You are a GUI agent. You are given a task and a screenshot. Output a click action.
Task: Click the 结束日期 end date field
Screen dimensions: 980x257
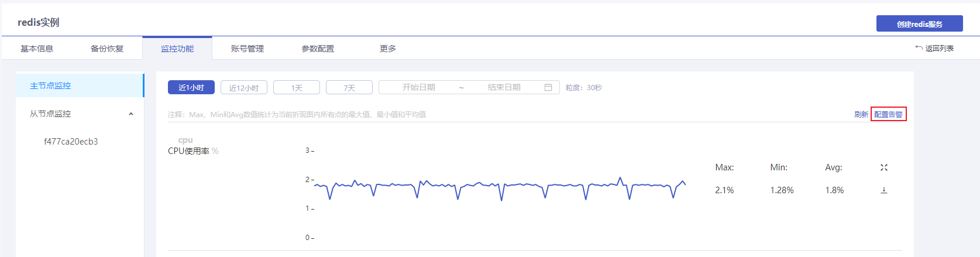pos(504,87)
